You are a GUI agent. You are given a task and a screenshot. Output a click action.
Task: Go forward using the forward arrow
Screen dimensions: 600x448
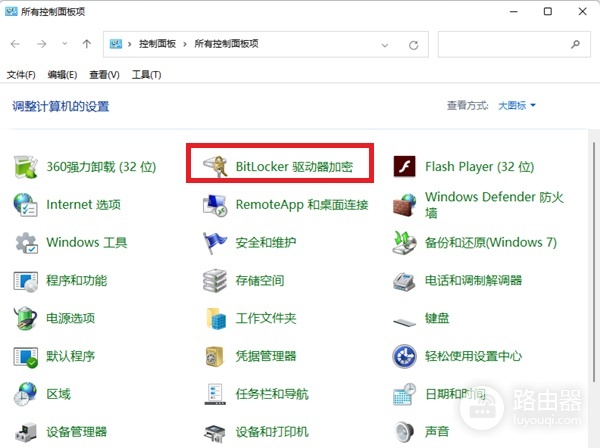coord(41,44)
